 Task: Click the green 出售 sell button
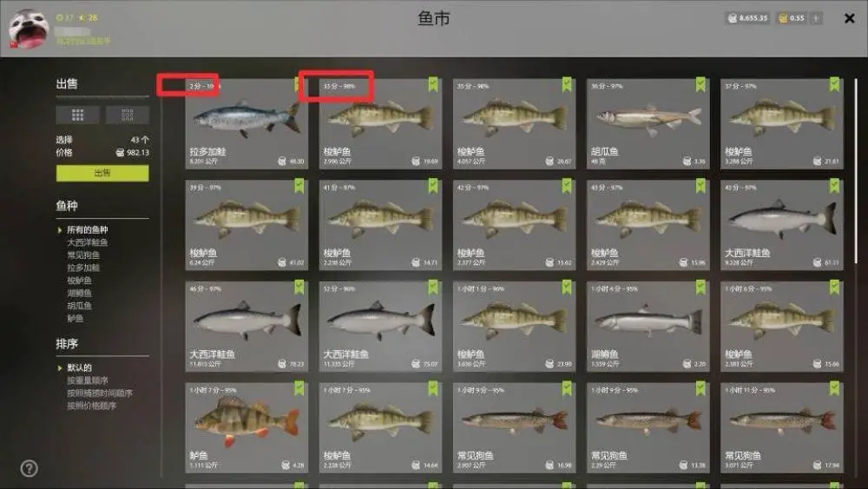click(x=102, y=174)
